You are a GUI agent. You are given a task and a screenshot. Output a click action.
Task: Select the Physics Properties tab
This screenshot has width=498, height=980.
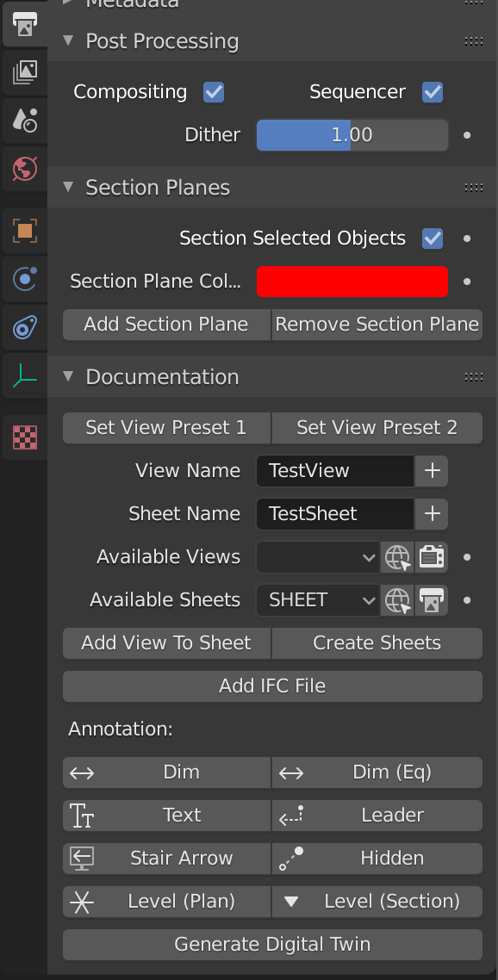click(24, 279)
